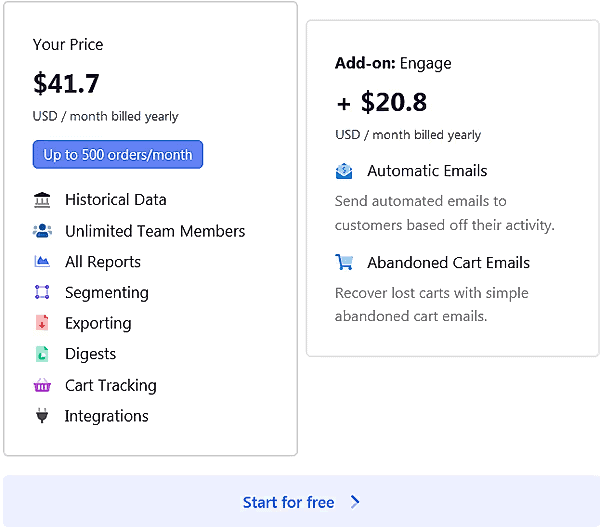Click the 'Automatic Emails' feature title
The image size is (600, 528).
[x=427, y=171]
